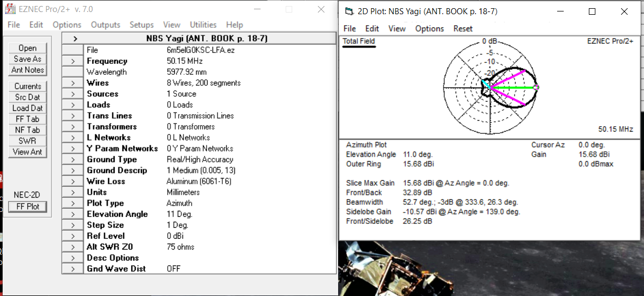Click arrow button next to Wire Loss
Screen dimensions: 644x296
73,181
